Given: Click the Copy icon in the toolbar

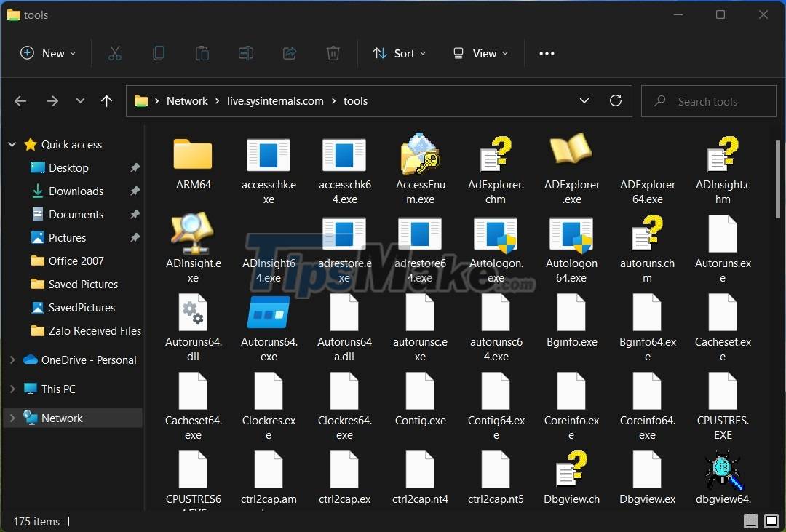Looking at the screenshot, I should (x=158, y=53).
